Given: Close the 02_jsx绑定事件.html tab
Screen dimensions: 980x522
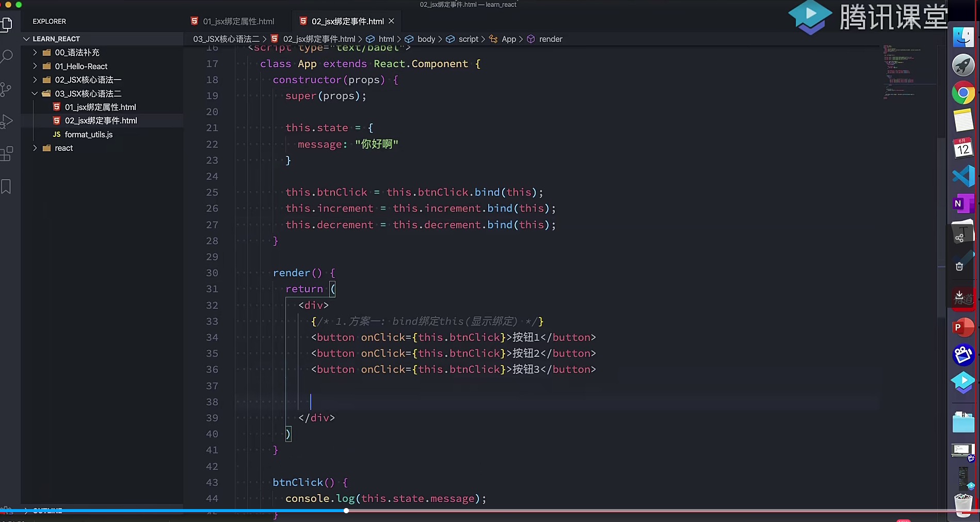Looking at the screenshot, I should pos(391,21).
